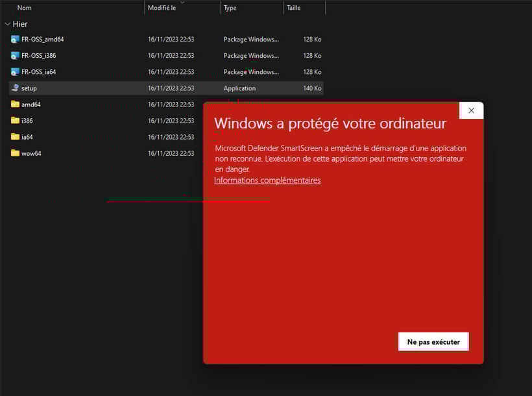Select the ia64 folder name
The width and height of the screenshot is (532, 396).
click(27, 137)
